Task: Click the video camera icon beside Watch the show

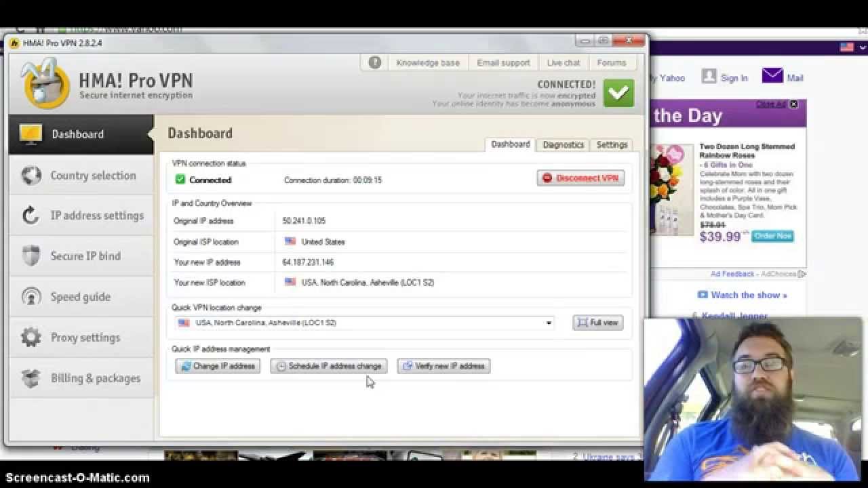Action: click(x=703, y=295)
